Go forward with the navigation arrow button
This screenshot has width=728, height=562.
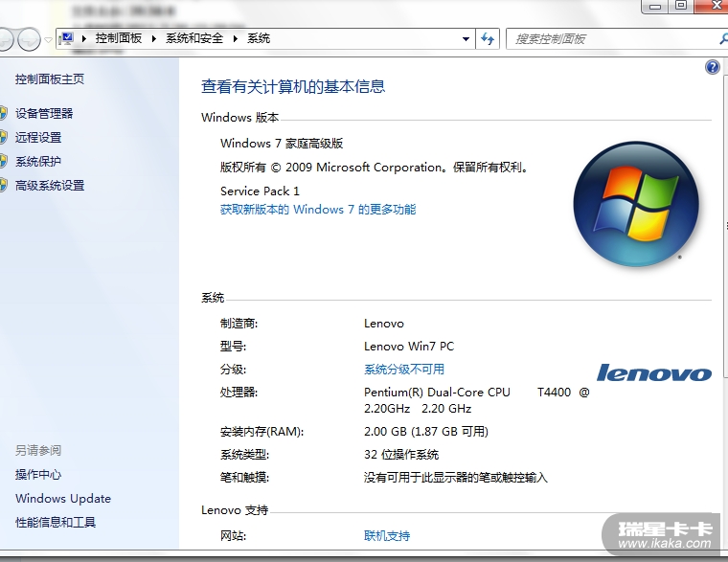[30, 39]
